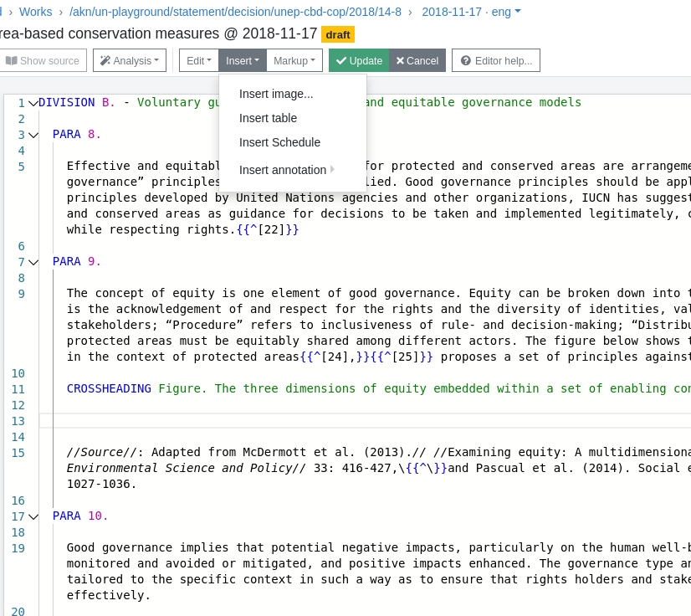Open the 2018-11-17 · eng date dropdown
Screen dimensions: 691x616
coord(471,12)
